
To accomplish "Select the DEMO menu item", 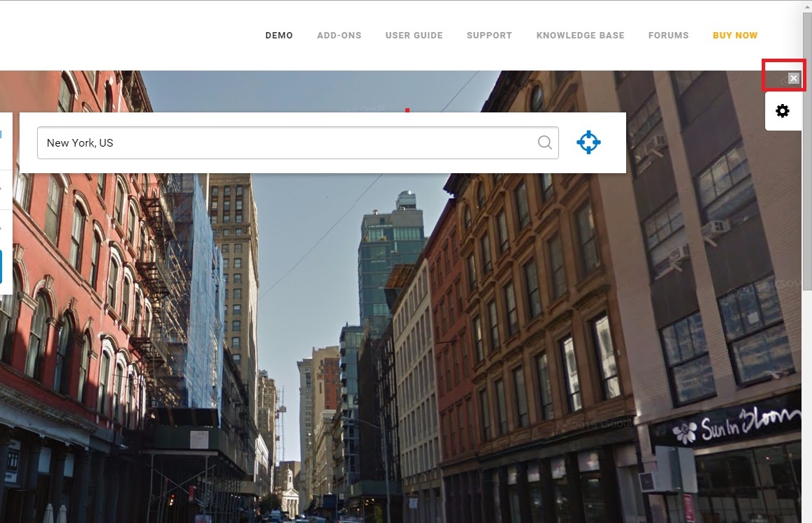I will [x=279, y=35].
